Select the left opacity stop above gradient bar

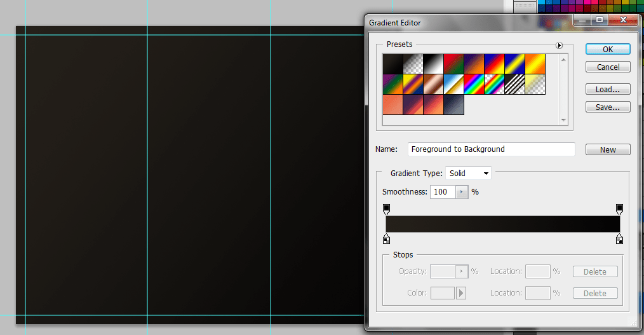[x=386, y=209]
